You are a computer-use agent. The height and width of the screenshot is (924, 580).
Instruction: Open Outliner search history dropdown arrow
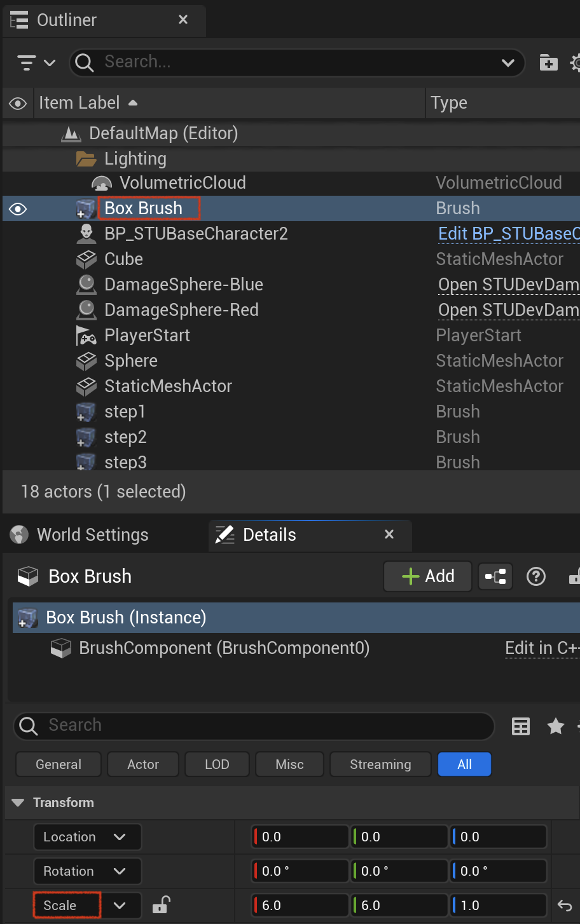(507, 62)
